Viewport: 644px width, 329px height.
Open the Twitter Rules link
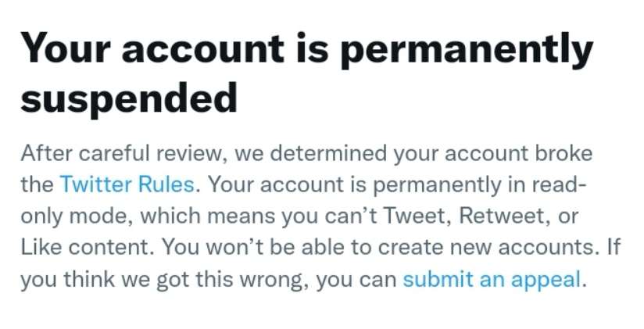(127, 185)
